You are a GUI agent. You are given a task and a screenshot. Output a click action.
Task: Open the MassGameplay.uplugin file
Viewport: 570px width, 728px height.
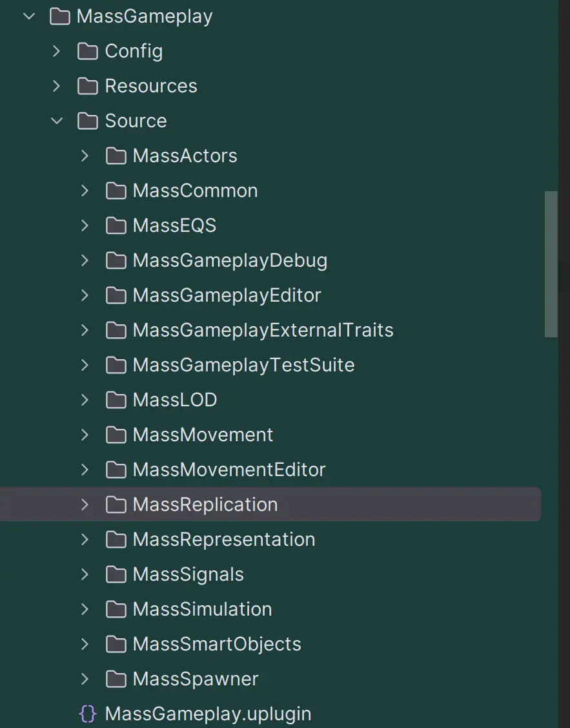pyautogui.click(x=208, y=714)
